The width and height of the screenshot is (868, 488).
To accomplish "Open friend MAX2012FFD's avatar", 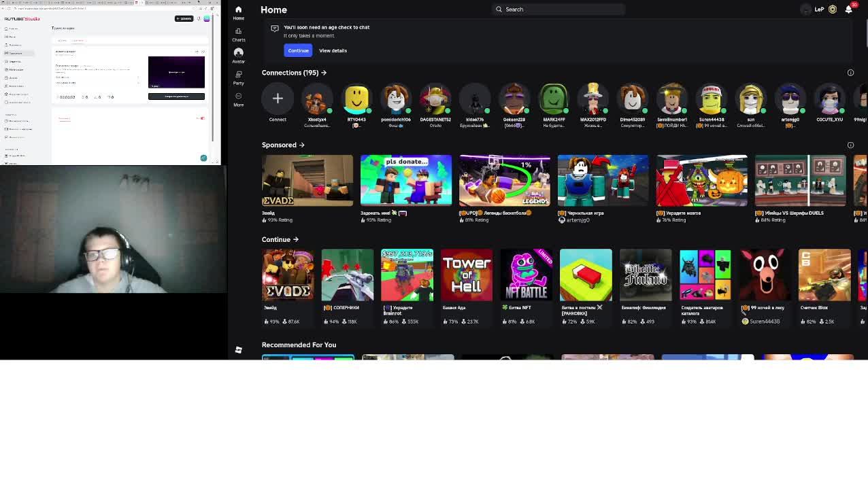I will click(593, 99).
